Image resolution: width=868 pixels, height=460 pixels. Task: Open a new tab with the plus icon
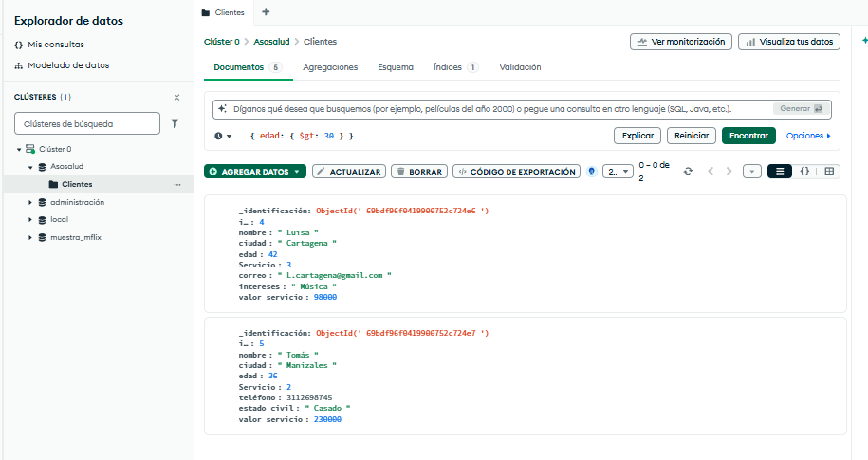click(266, 12)
